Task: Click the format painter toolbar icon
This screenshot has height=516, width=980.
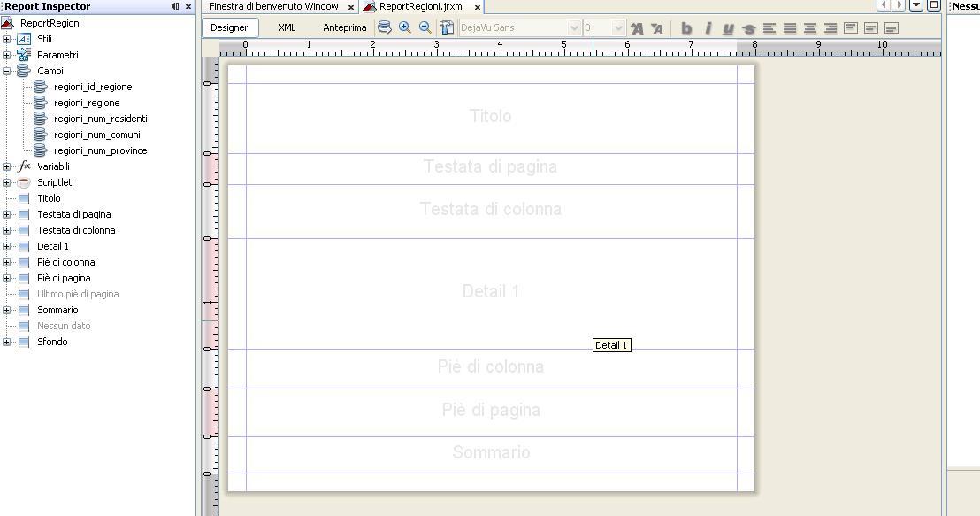Action: click(x=447, y=27)
